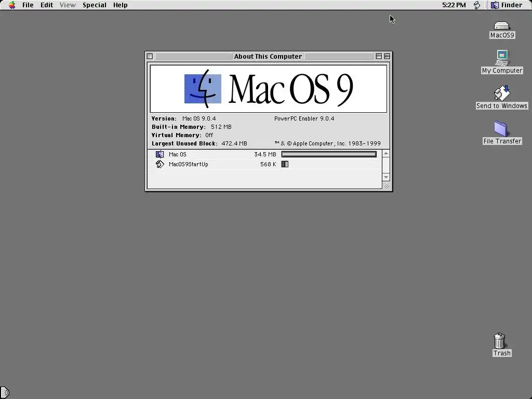Click the window resize grip in the corner

coord(387,185)
